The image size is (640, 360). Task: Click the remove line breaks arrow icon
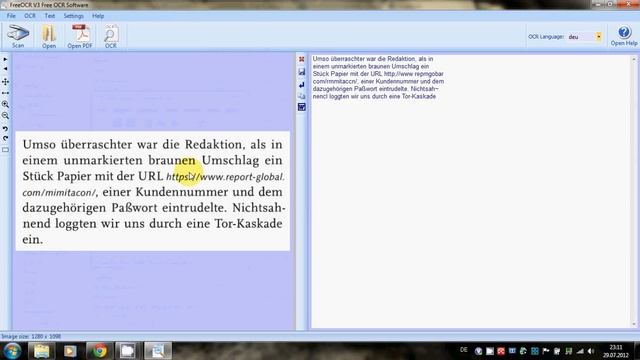click(302, 84)
